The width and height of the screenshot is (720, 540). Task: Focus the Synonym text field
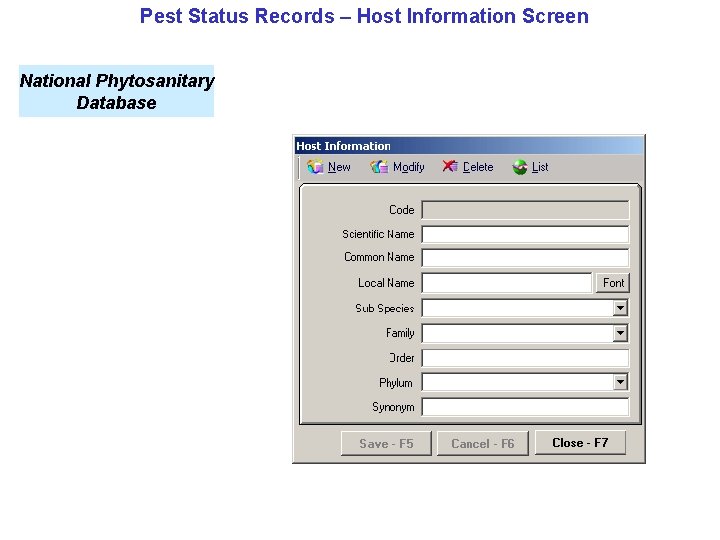point(525,407)
